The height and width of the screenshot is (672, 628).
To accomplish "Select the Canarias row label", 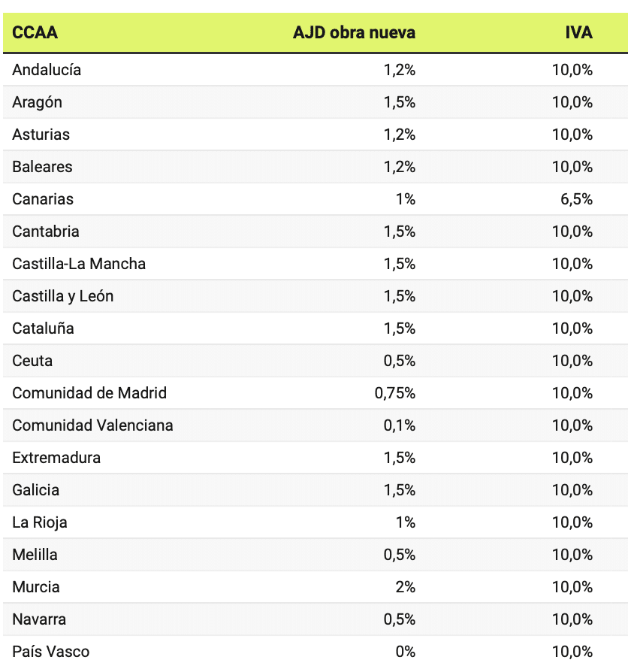I will point(43,199).
